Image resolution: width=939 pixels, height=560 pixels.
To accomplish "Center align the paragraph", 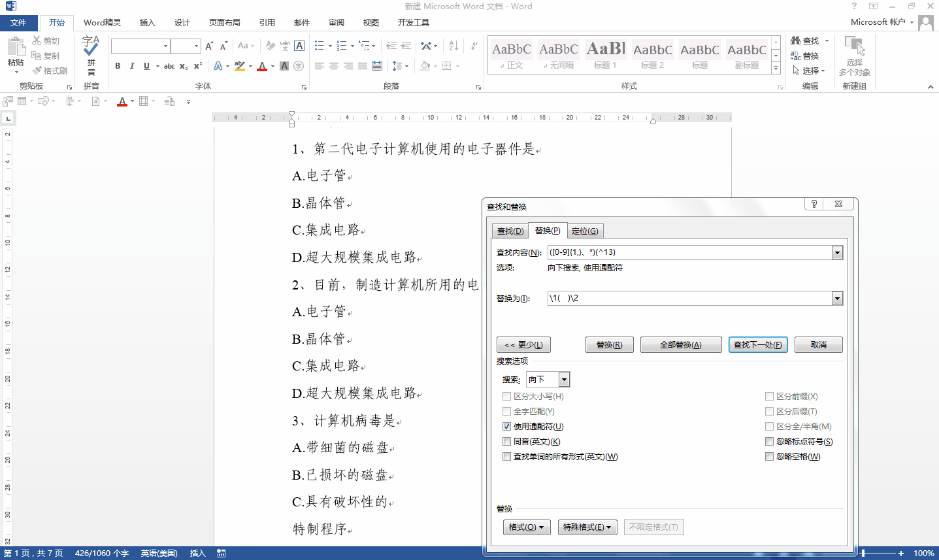I will (334, 66).
